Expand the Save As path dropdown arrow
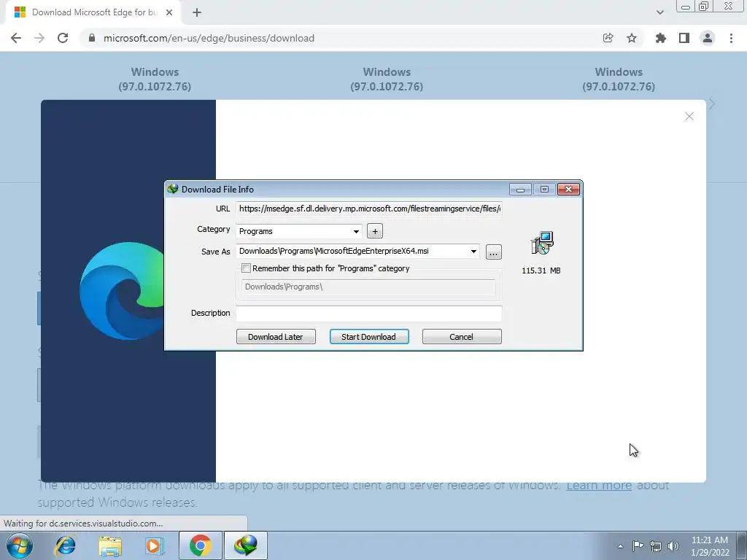747x560 pixels. click(x=473, y=252)
